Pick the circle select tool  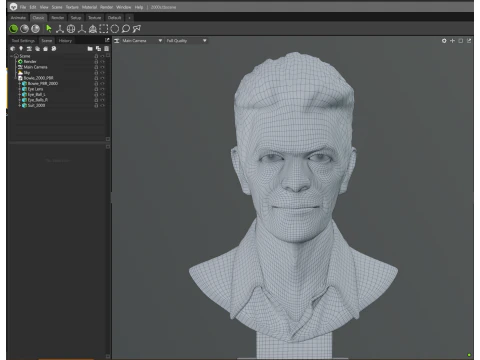coord(115,29)
